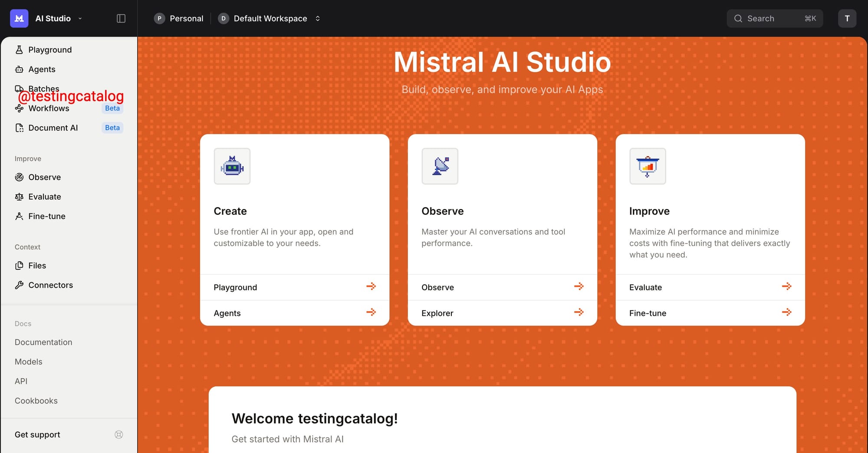Open the Personal account menu
The image size is (868, 453).
(x=178, y=18)
